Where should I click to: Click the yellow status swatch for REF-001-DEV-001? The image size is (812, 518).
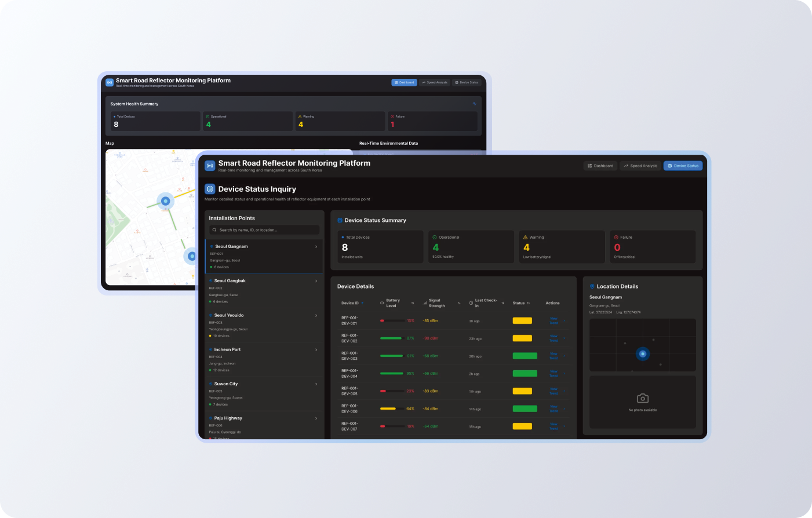pos(522,320)
